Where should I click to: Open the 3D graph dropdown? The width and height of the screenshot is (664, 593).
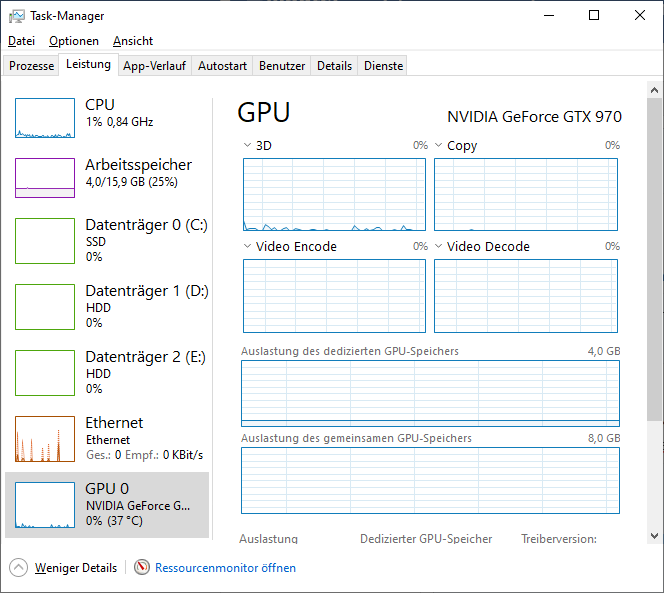[x=248, y=146]
